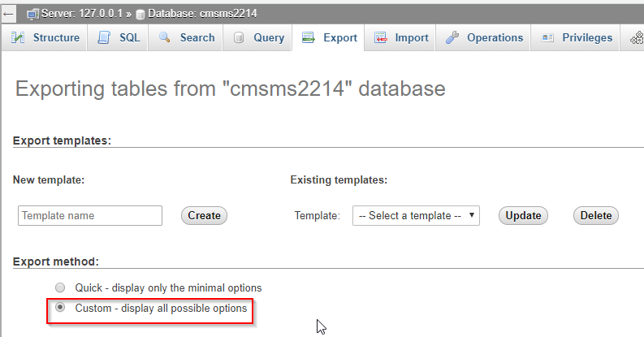This screenshot has height=337, width=644.
Task: Open the Import tab
Action: pos(404,38)
